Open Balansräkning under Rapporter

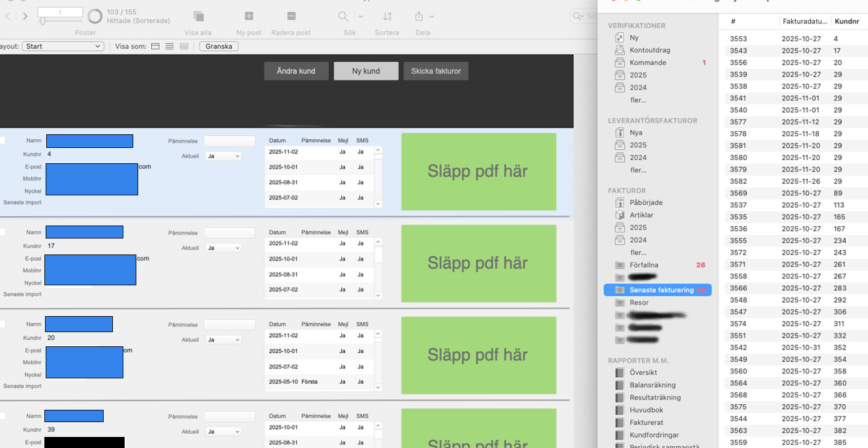(652, 385)
